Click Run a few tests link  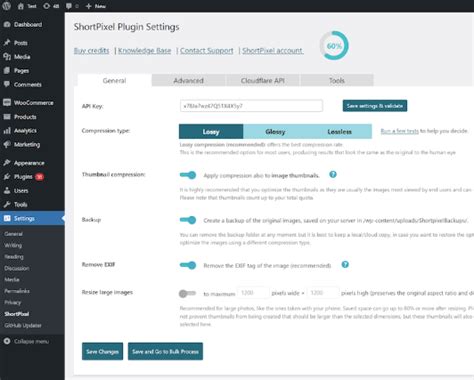[x=399, y=131]
